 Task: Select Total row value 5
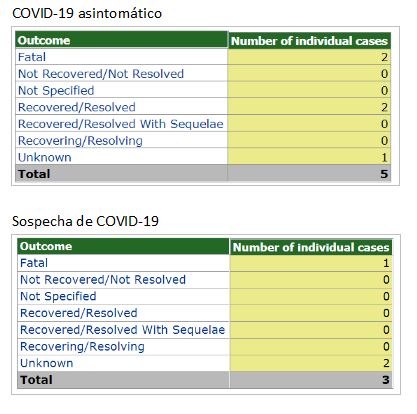point(384,174)
